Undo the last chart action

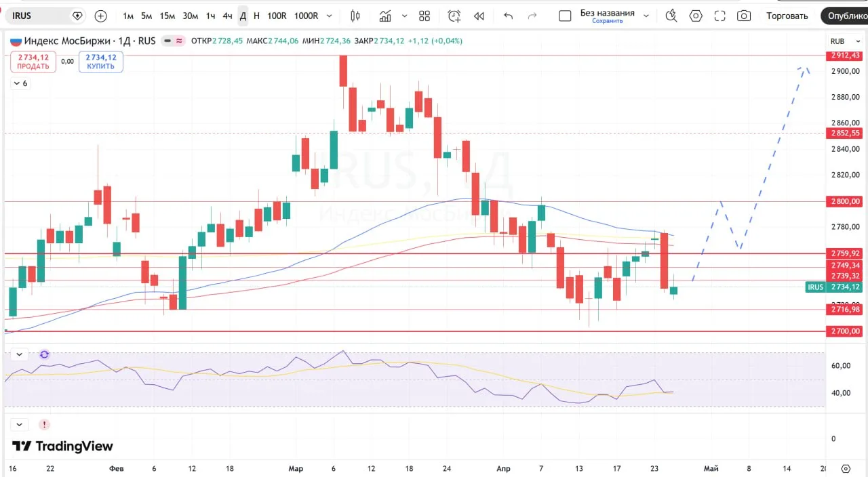(509, 16)
